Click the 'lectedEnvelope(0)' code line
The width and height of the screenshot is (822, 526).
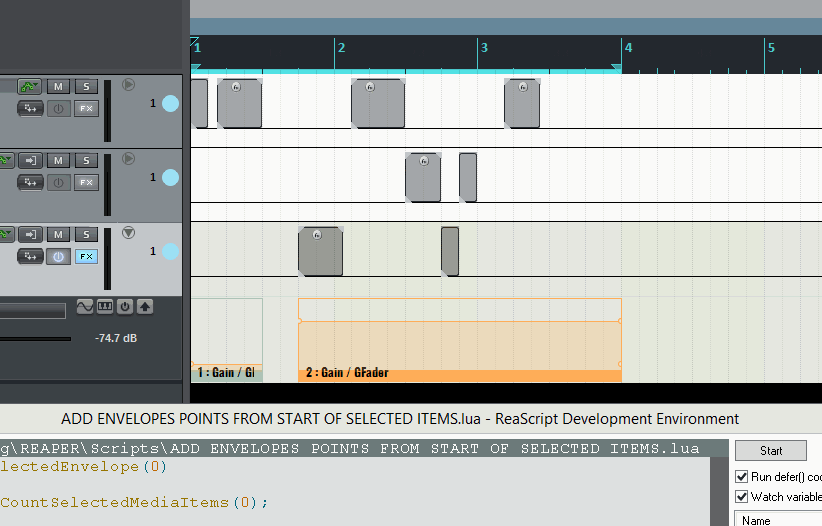tap(83, 467)
